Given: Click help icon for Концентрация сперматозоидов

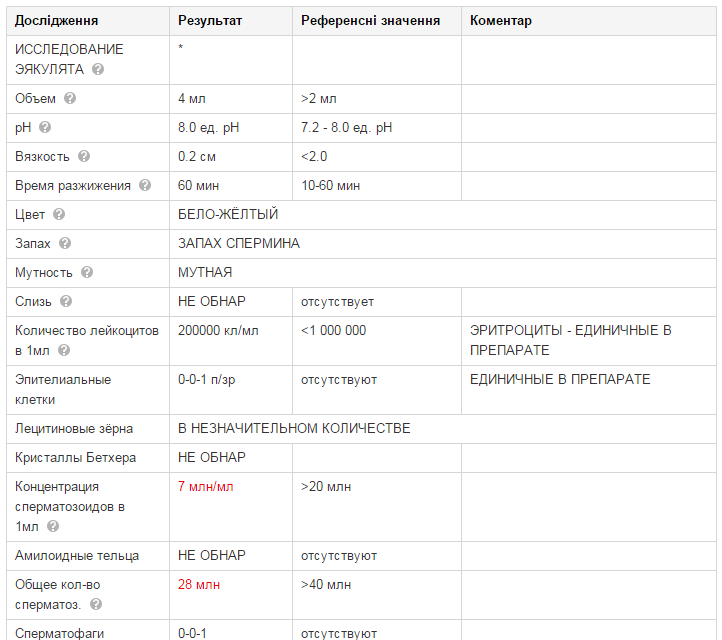Looking at the screenshot, I should [53, 526].
